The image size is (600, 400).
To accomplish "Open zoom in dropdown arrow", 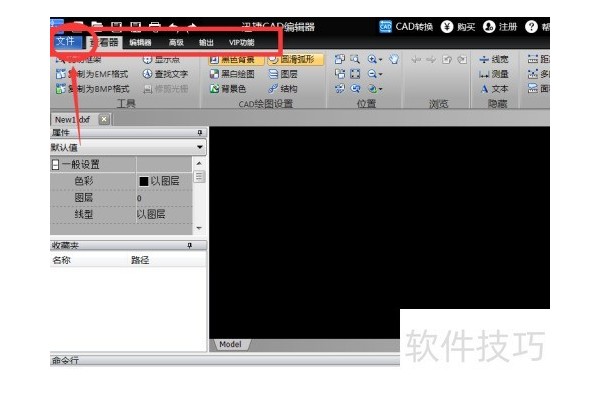I will (x=380, y=60).
